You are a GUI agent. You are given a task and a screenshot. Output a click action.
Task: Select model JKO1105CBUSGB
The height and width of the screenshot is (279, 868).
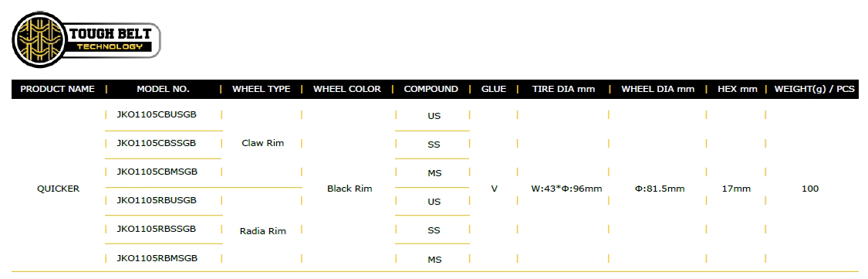pyautogui.click(x=157, y=114)
